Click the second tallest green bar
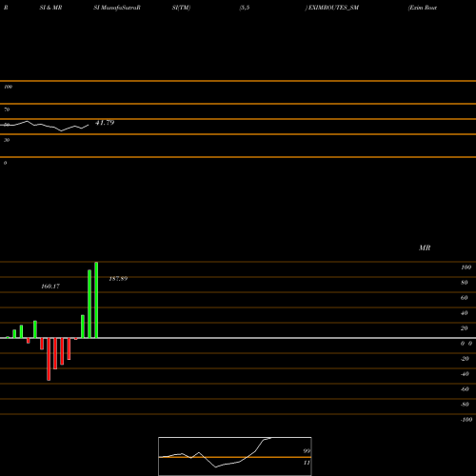 coord(89,304)
